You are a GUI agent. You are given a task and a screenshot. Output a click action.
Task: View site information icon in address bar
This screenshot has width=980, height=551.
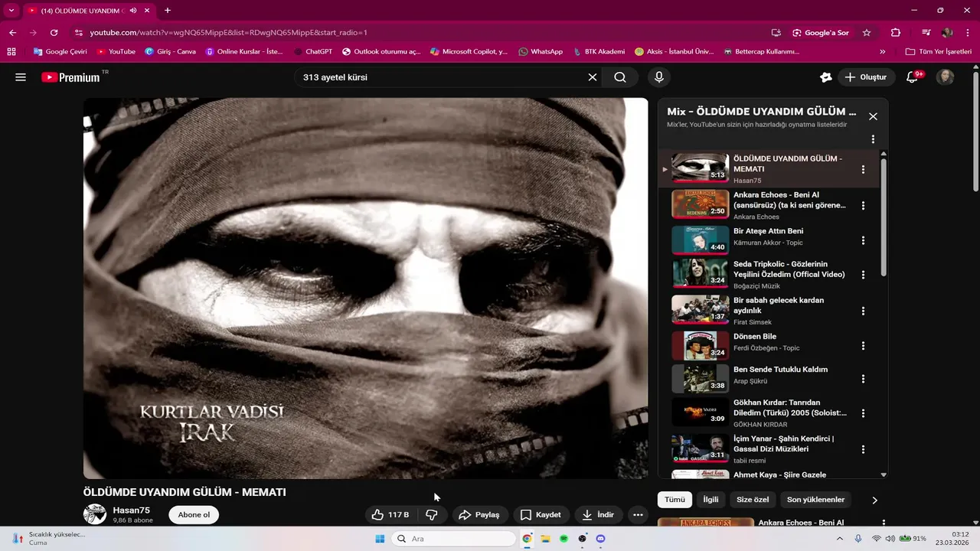pos(78,33)
